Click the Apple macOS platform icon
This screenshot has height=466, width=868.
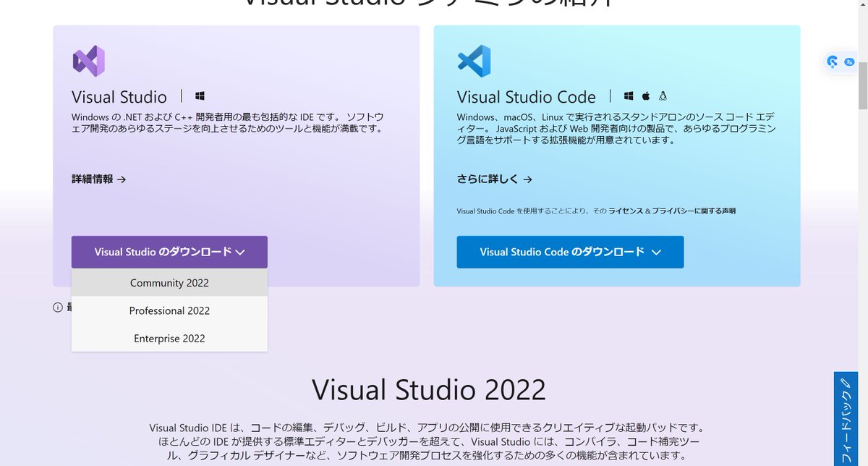point(646,96)
